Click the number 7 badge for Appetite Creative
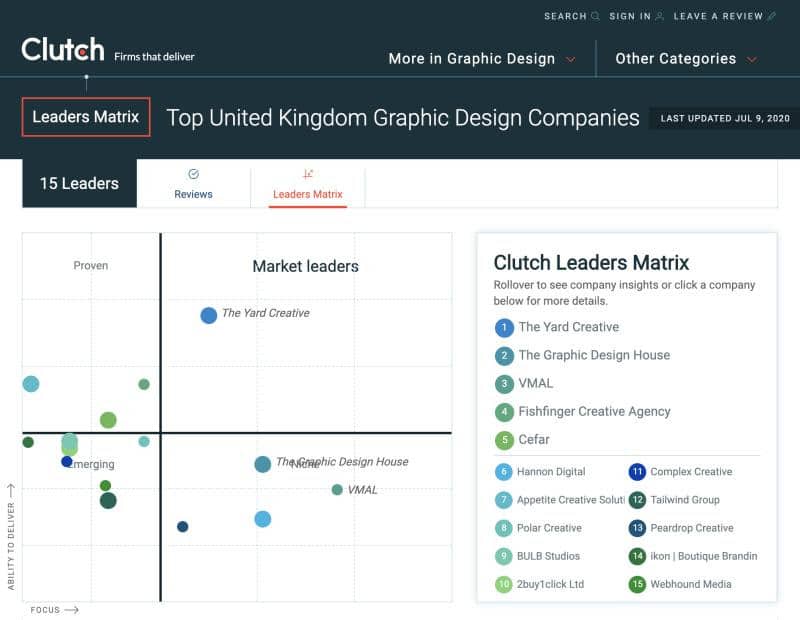Viewport: 800px width, 620px height. 504,500
